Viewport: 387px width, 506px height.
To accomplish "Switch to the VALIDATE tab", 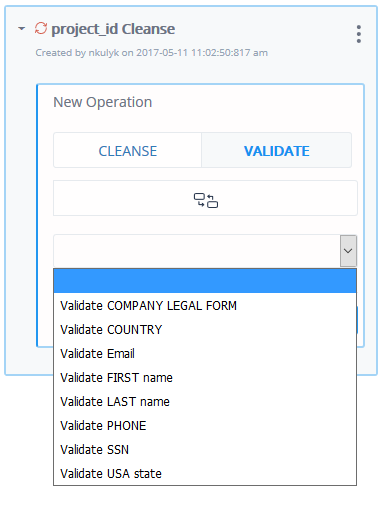I will point(276,151).
